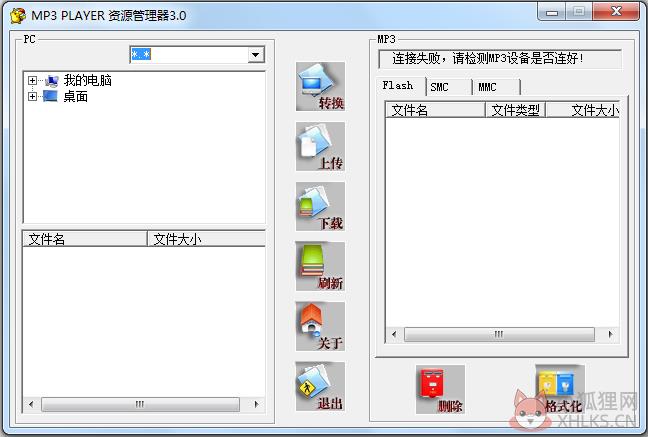This screenshot has height=437, width=648.
Task: Click the PC file list horizontal scrollbar thumb
Action: click(x=141, y=404)
